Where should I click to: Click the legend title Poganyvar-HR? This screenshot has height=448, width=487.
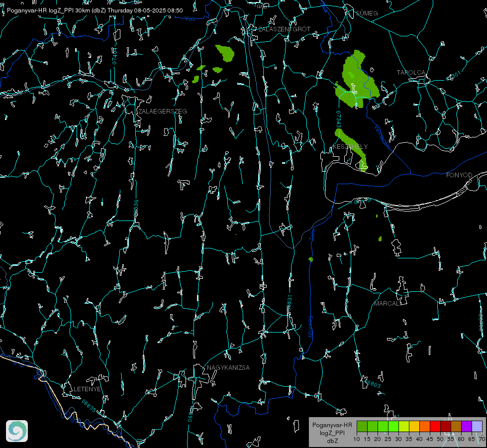[332, 425]
